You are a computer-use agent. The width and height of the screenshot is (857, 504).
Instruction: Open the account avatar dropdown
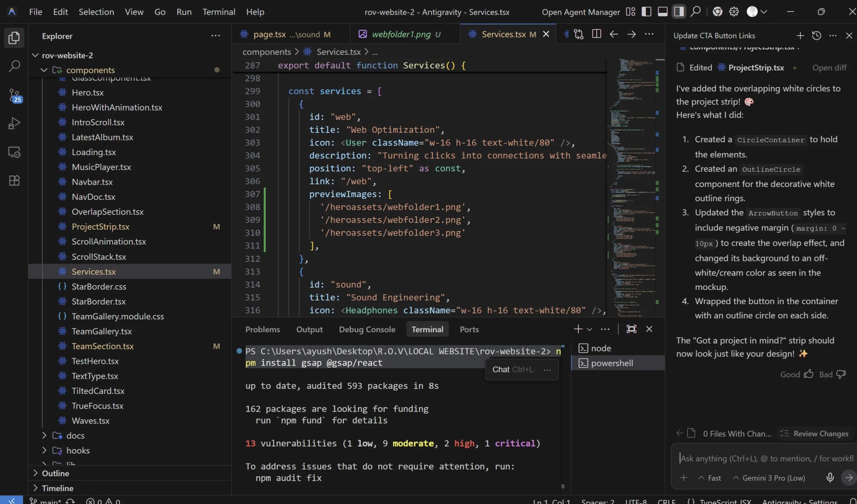(757, 12)
